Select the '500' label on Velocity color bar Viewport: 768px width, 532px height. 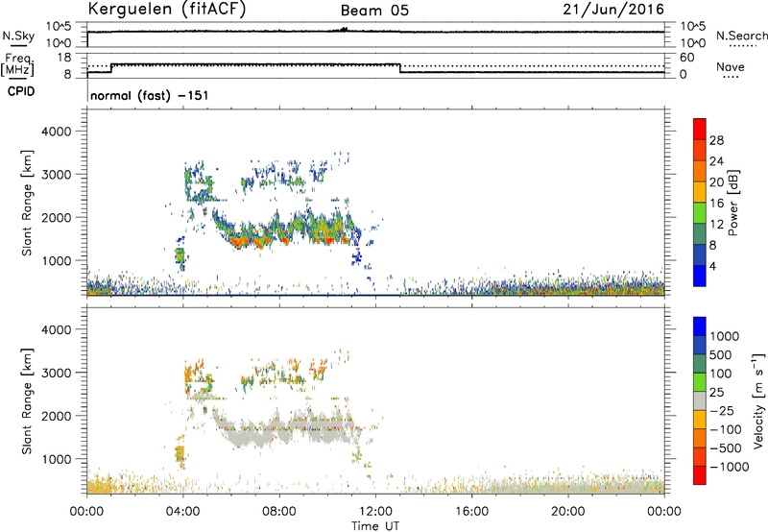click(x=720, y=355)
